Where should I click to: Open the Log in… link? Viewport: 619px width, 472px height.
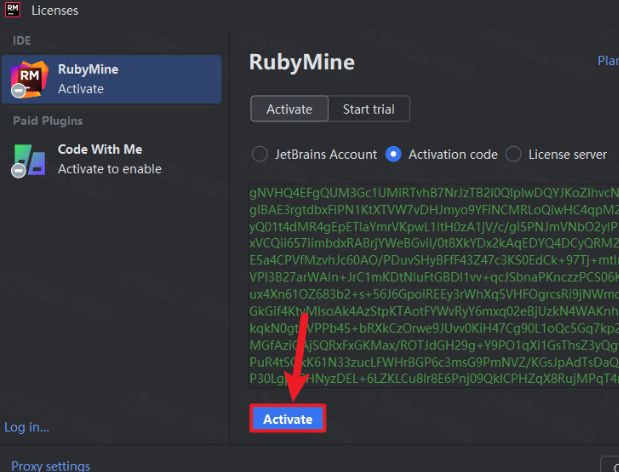tap(27, 427)
